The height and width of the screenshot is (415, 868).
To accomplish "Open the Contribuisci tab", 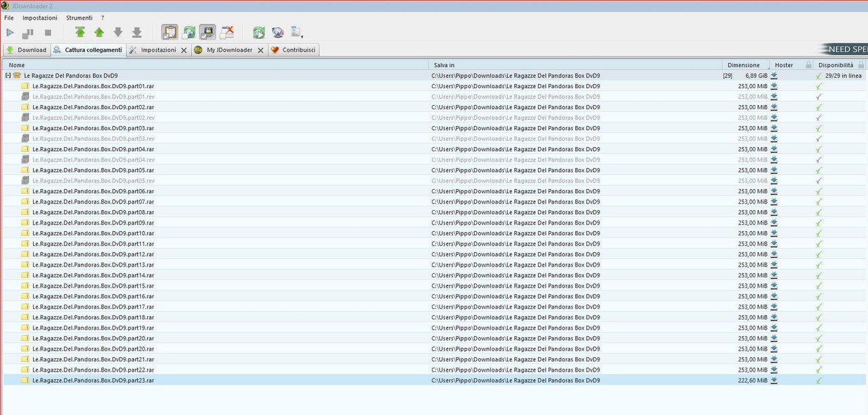I will click(x=294, y=50).
